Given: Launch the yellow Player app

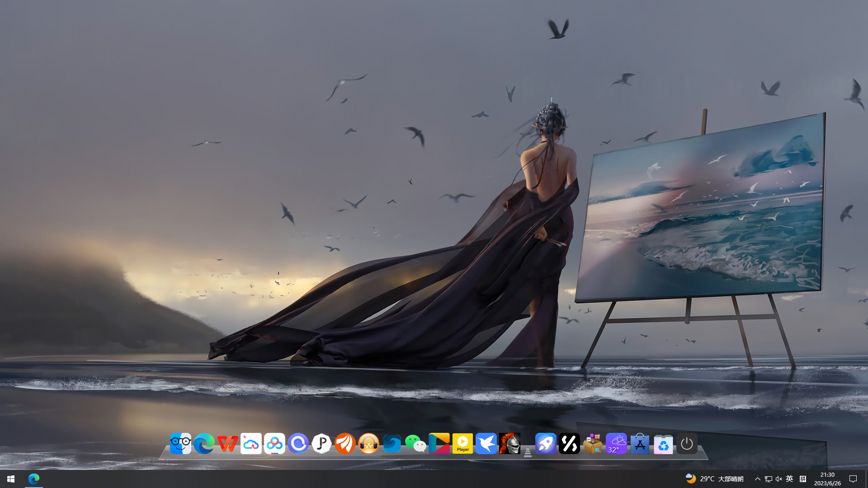Looking at the screenshot, I should point(462,444).
